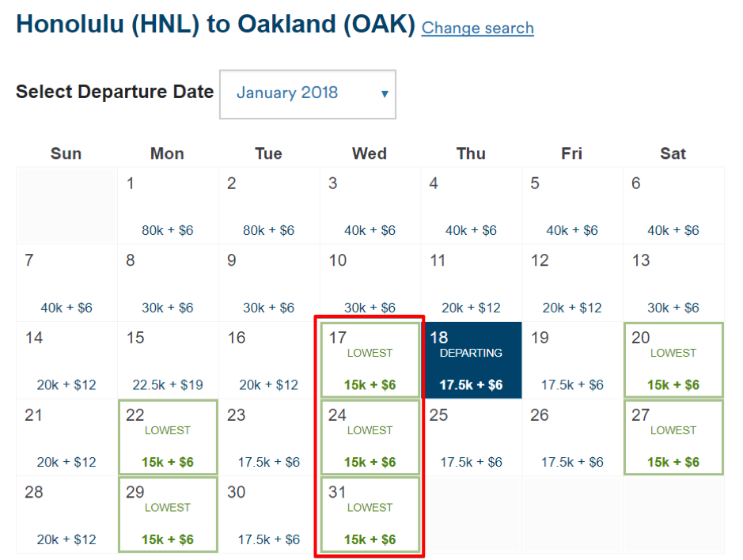Select January 6 at 40k + $6

[673, 206]
